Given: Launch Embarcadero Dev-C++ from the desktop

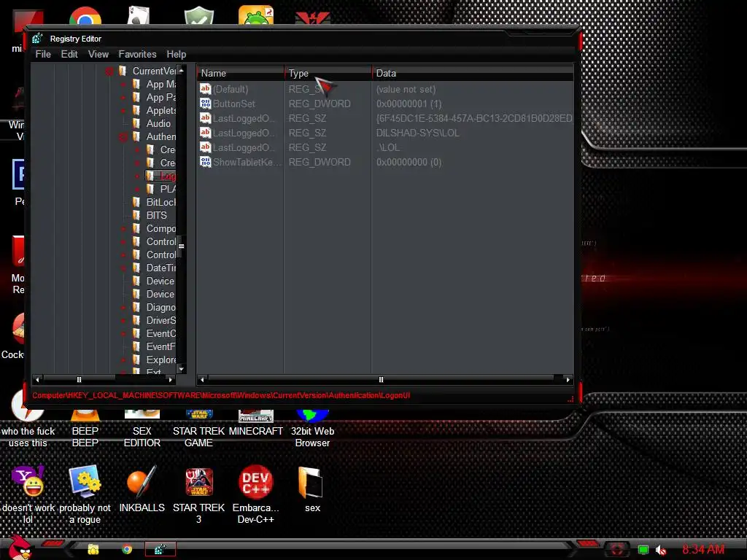Looking at the screenshot, I should coord(256,495).
